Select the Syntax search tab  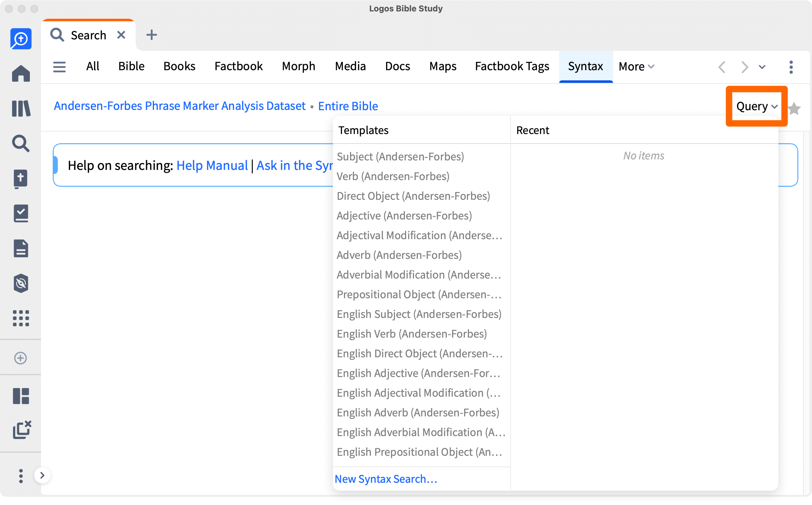pyautogui.click(x=585, y=66)
